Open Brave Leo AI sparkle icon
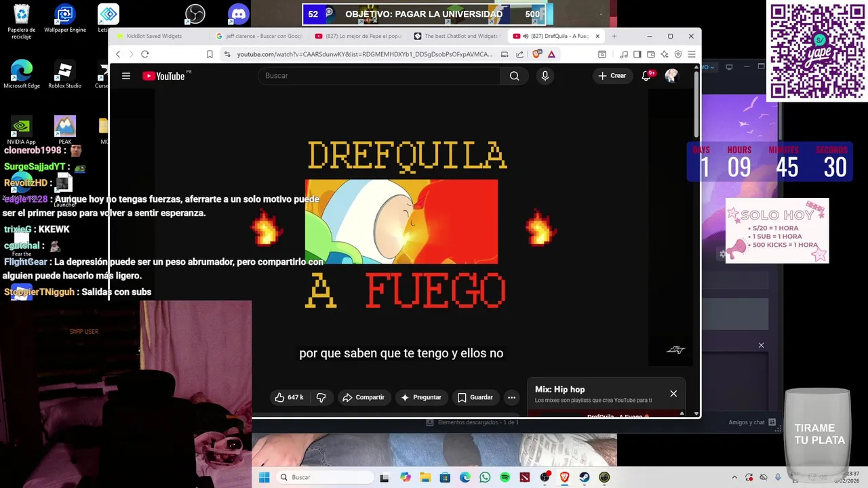This screenshot has width=868, height=488. pos(664,54)
